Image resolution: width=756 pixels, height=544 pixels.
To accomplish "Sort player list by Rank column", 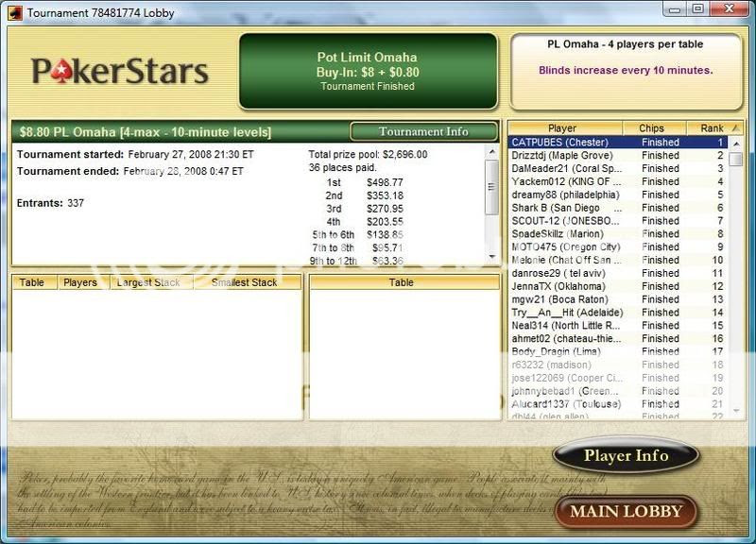I will (714, 128).
